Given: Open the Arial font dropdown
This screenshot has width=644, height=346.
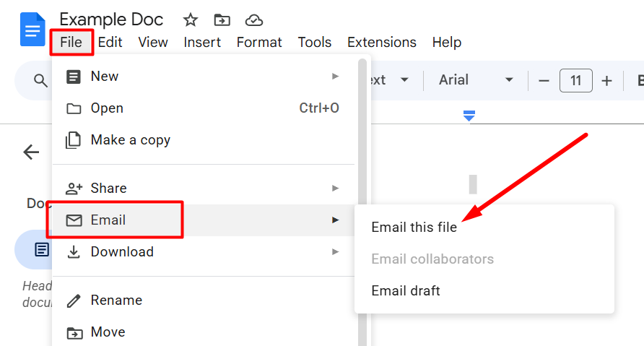Looking at the screenshot, I should (477, 80).
